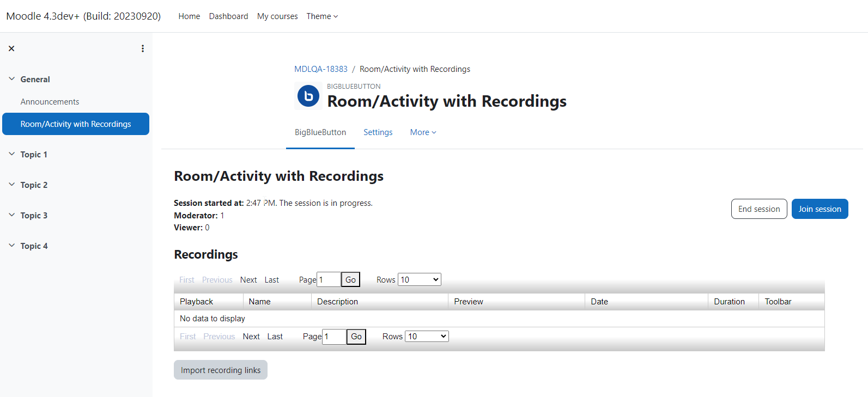Open the Topic 1 section link
The width and height of the screenshot is (868, 397).
coord(34,155)
